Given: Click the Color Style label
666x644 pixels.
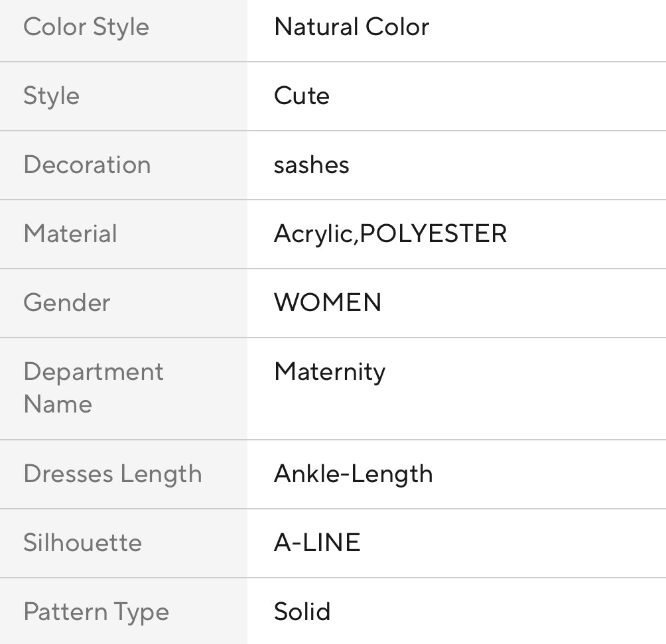Looking at the screenshot, I should 86,27.
